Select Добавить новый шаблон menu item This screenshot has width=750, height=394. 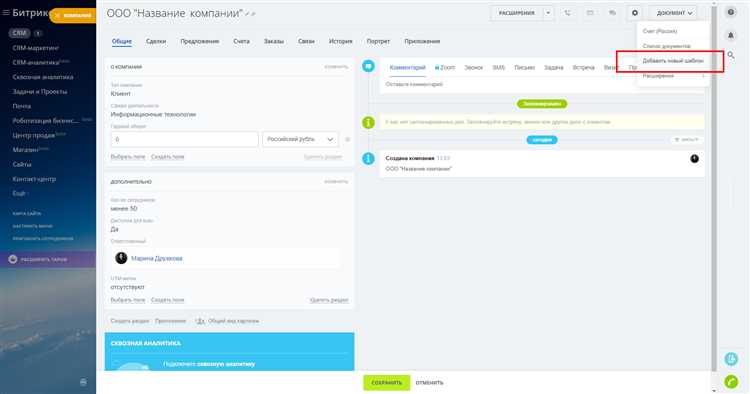673,61
